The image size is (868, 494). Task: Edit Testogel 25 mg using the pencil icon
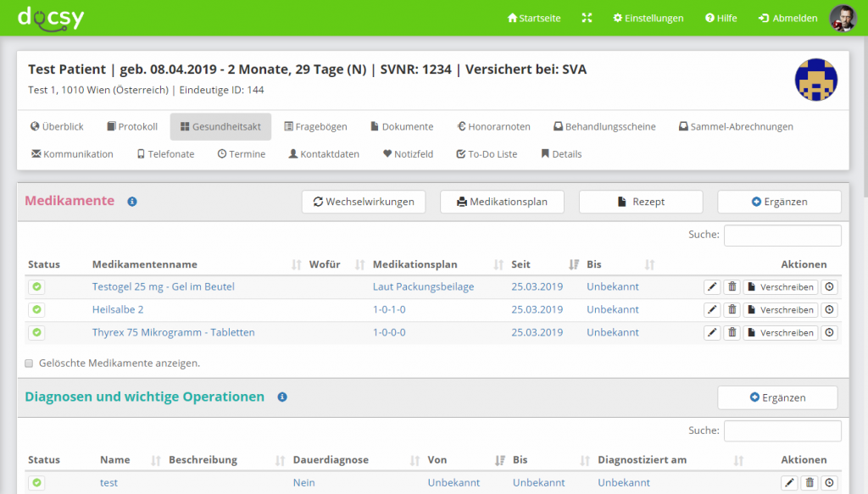[712, 286]
